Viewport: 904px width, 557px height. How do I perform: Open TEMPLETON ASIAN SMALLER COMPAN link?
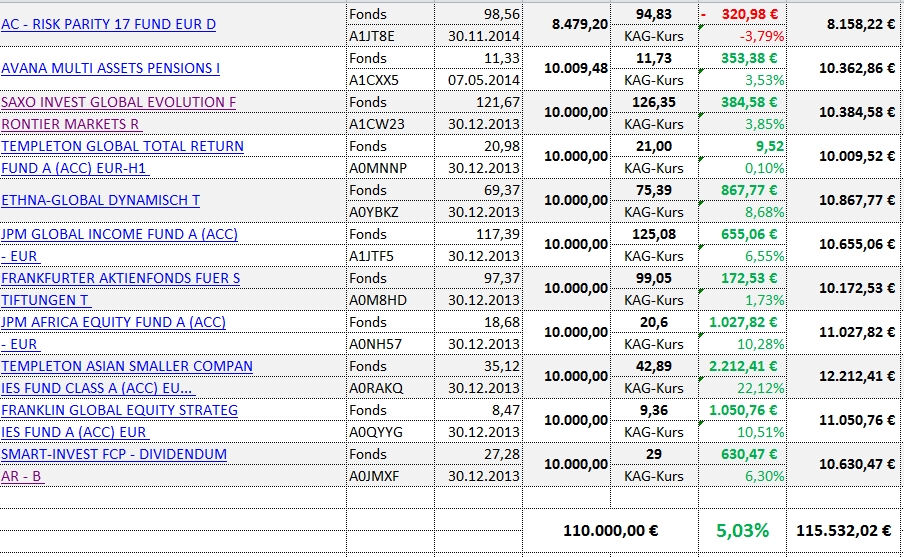(x=126, y=366)
